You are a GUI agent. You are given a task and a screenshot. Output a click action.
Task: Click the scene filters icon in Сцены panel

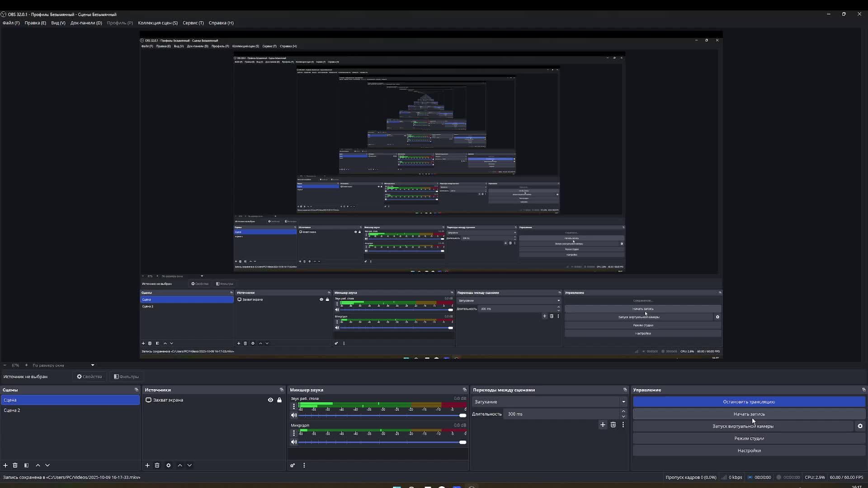26,465
